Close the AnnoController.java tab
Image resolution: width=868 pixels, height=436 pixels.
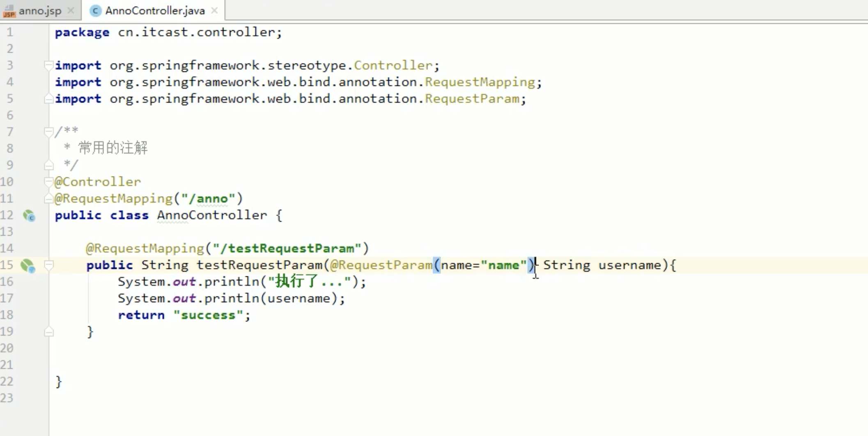tap(214, 11)
